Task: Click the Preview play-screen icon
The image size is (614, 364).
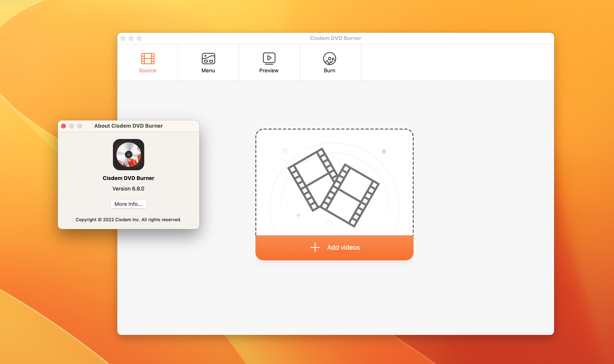Action: (269, 58)
